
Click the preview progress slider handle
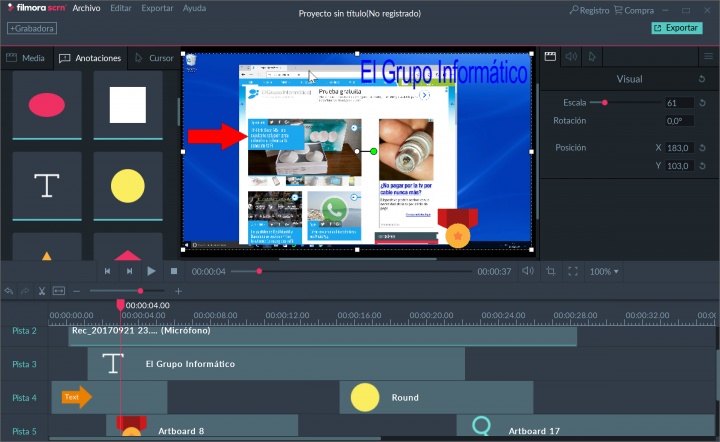tap(259, 271)
